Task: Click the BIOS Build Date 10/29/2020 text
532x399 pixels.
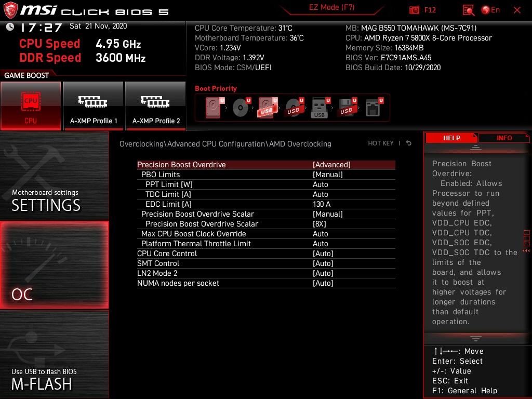Action: pyautogui.click(x=393, y=68)
